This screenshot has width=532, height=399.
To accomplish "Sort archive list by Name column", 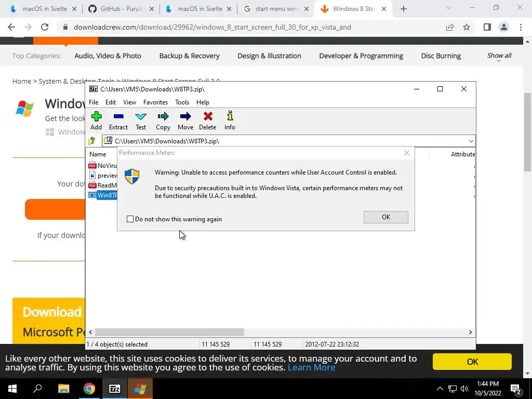I will click(x=98, y=154).
